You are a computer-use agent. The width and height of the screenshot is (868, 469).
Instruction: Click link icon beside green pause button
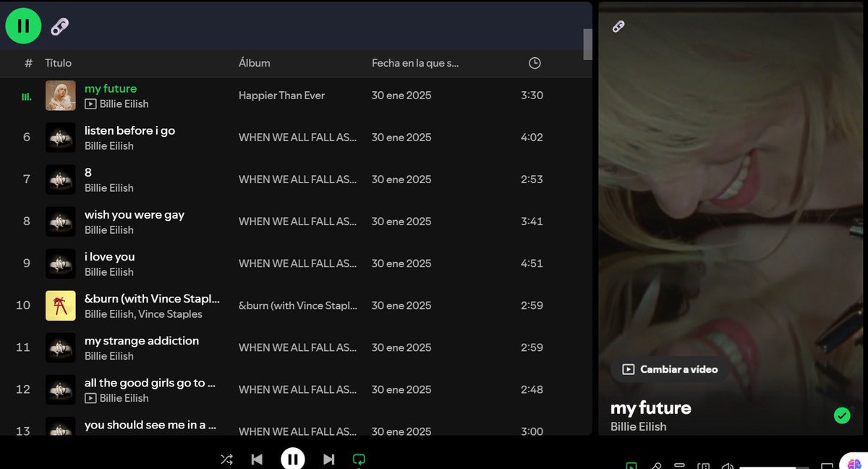click(x=59, y=27)
